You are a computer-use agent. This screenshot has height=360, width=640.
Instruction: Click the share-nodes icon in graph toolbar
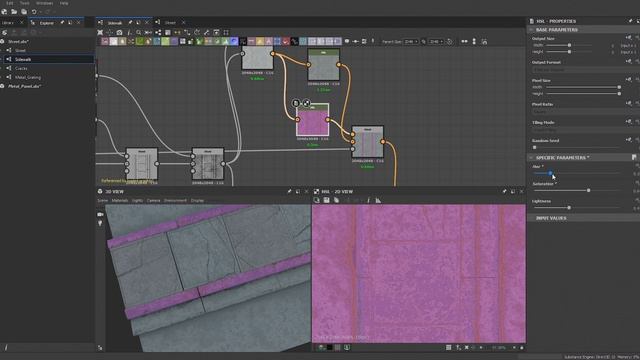coord(158,32)
